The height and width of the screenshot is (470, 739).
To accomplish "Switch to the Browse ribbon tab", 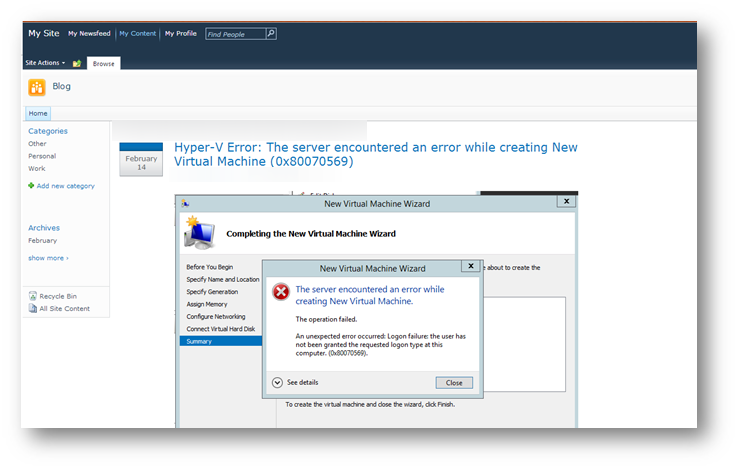I will pyautogui.click(x=104, y=63).
